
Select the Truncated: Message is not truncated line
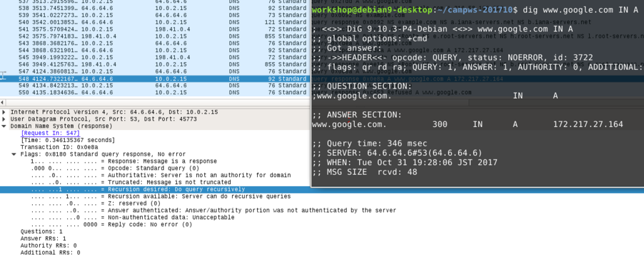(x=131, y=182)
